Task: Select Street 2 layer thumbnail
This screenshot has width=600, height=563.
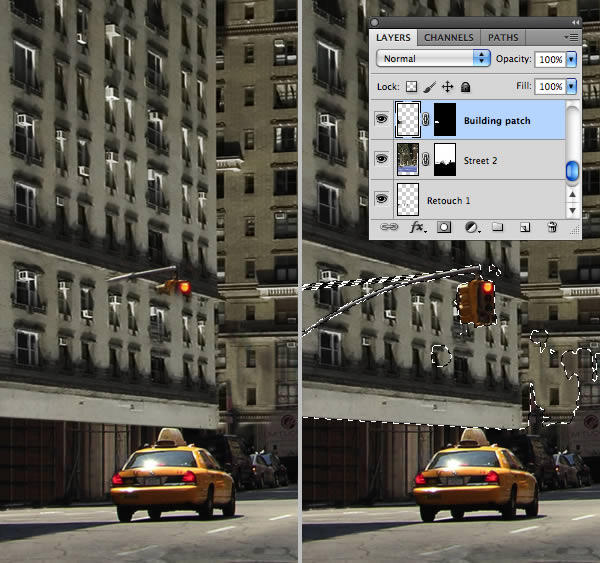Action: (x=408, y=160)
